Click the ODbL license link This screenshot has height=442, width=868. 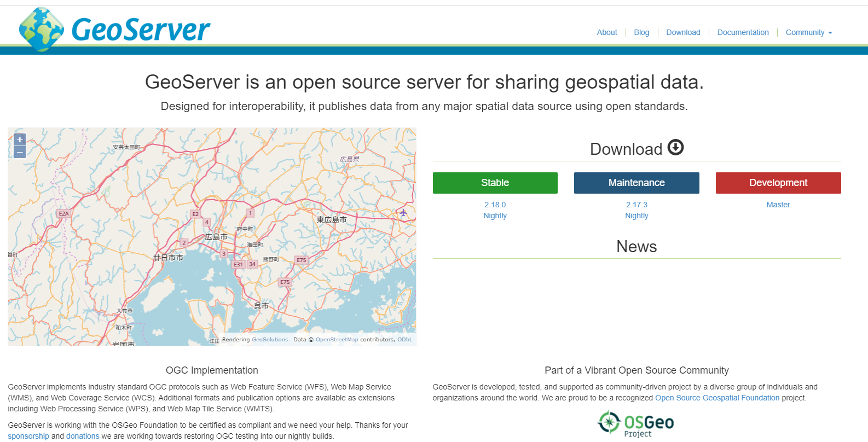coord(405,340)
